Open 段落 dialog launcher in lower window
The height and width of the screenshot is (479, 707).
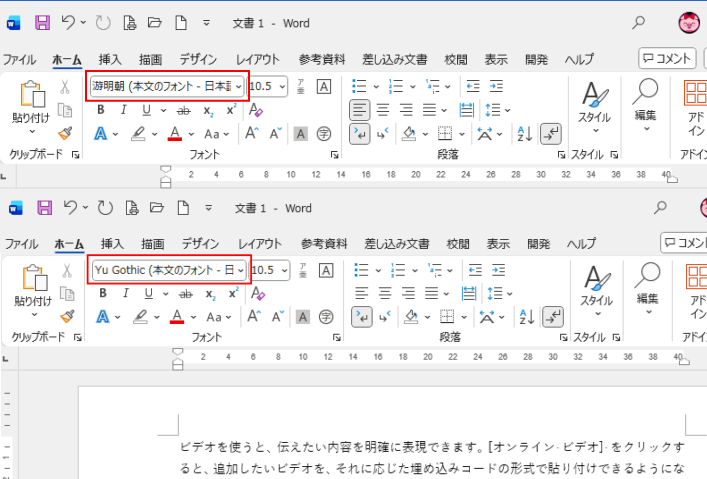point(564,337)
